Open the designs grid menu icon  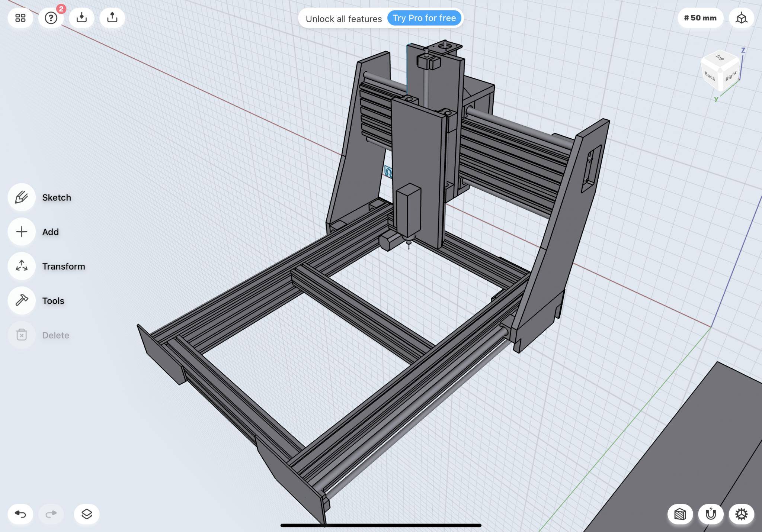(x=20, y=18)
